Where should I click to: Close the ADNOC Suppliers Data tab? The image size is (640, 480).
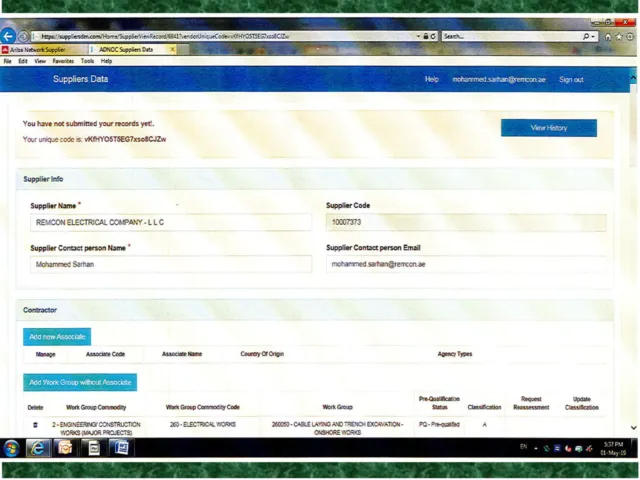pyautogui.click(x=172, y=49)
